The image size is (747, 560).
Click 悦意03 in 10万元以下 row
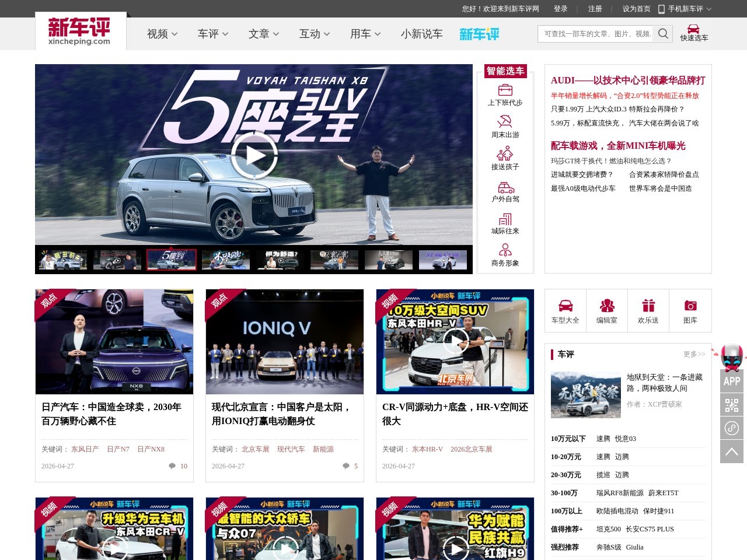click(x=626, y=439)
